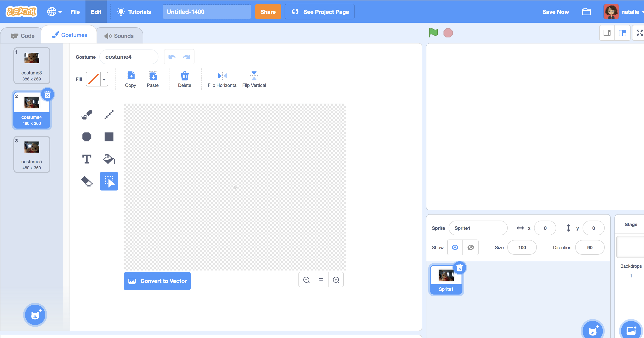Click the Convert to Vector button
The width and height of the screenshot is (644, 338).
157,281
